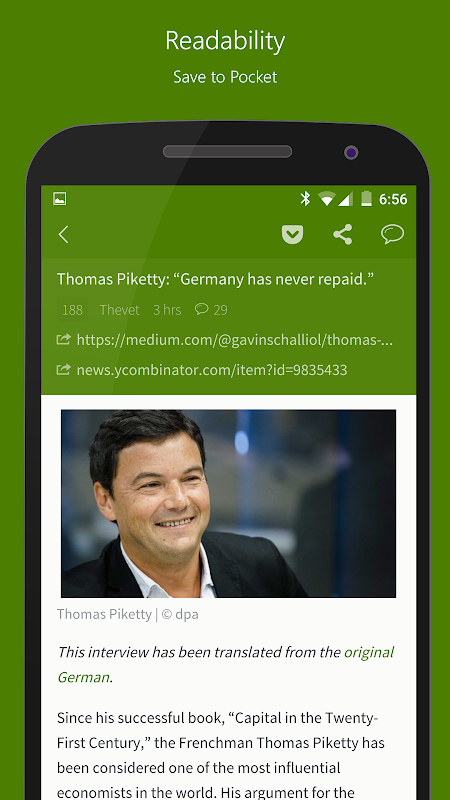
Task: Tap the article title about Germany
Action: pyautogui.click(x=215, y=279)
